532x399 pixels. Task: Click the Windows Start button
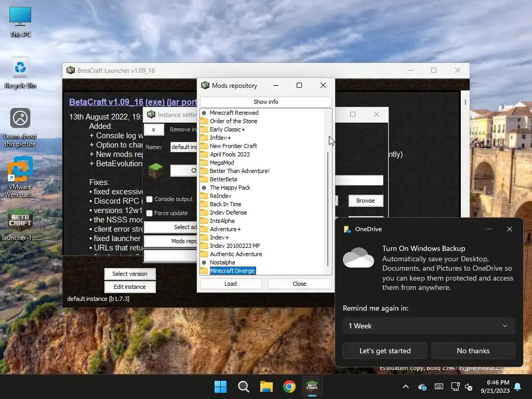[220, 387]
